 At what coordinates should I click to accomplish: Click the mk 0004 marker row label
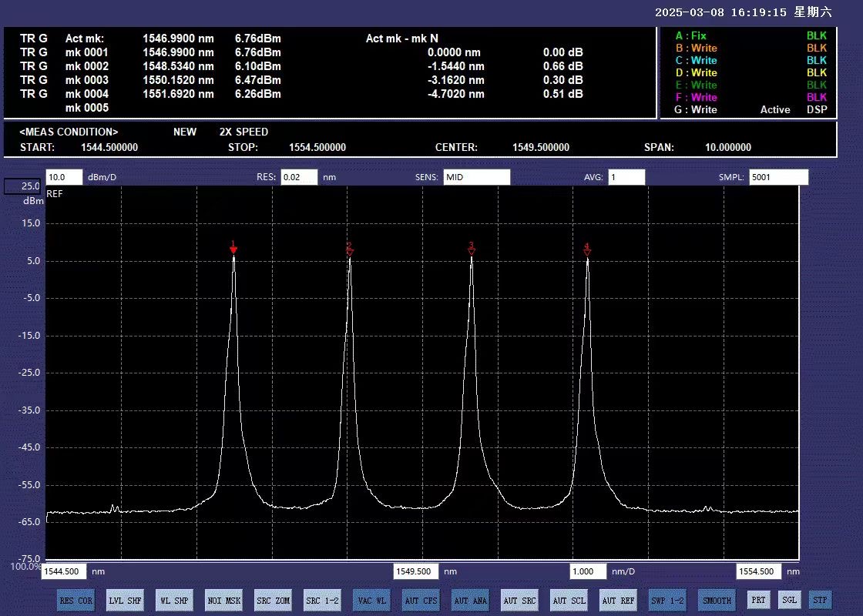[x=87, y=94]
